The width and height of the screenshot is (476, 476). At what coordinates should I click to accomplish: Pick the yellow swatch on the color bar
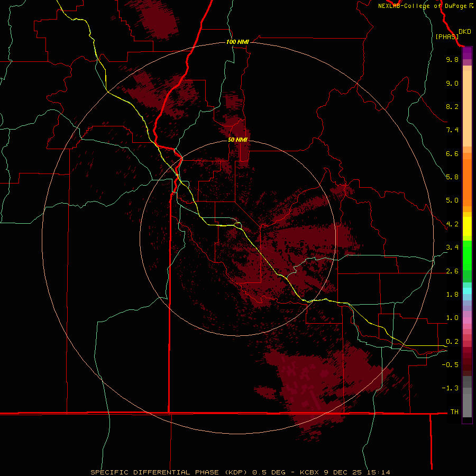click(x=467, y=226)
